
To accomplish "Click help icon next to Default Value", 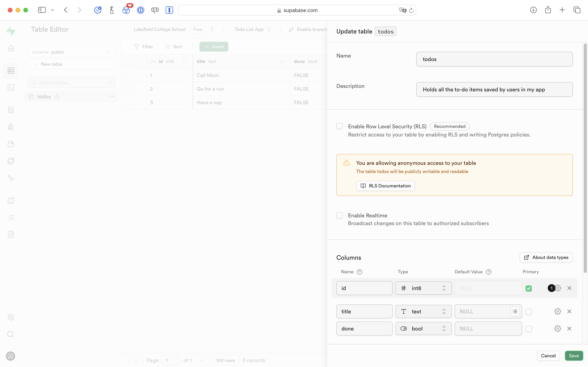I will click(x=488, y=272).
